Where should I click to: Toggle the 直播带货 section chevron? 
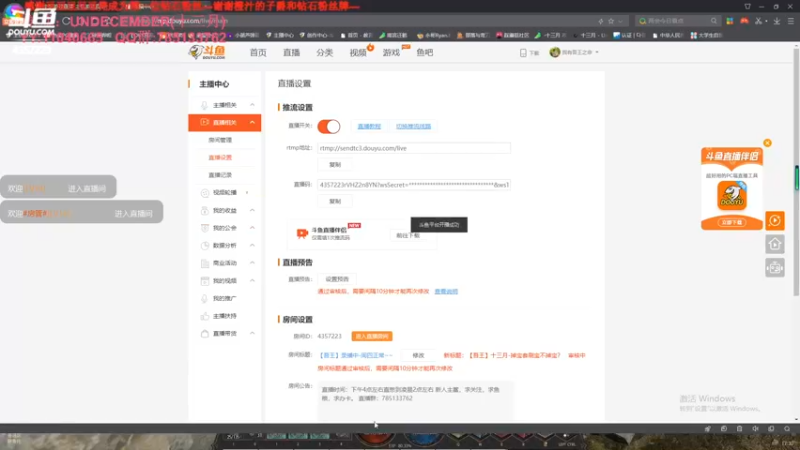coord(252,333)
